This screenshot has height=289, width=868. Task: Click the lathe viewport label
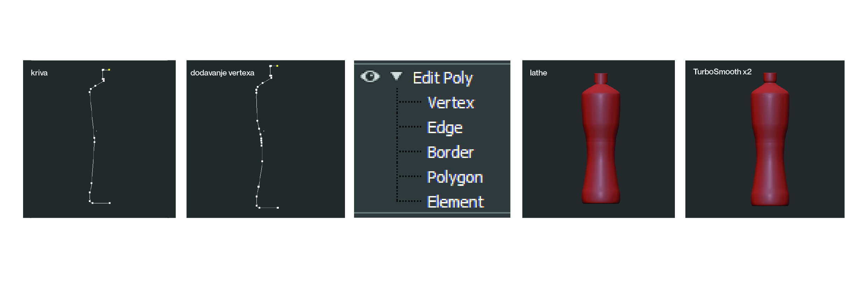pos(538,73)
